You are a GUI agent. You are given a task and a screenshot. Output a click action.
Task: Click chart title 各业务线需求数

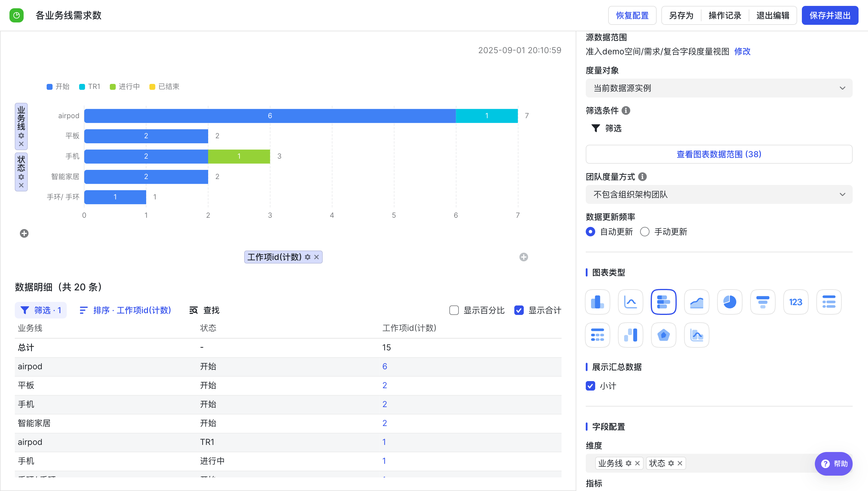click(68, 16)
